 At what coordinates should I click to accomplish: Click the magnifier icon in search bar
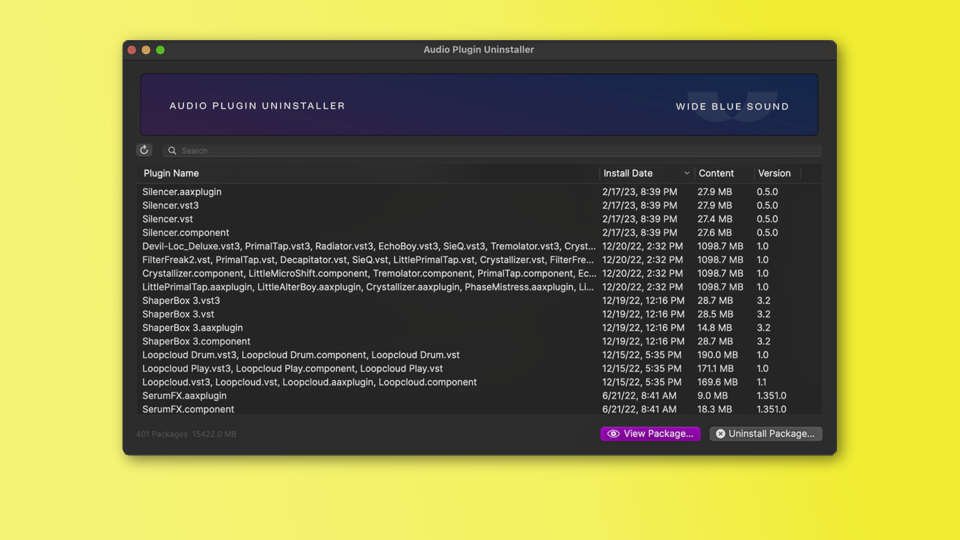(x=172, y=151)
